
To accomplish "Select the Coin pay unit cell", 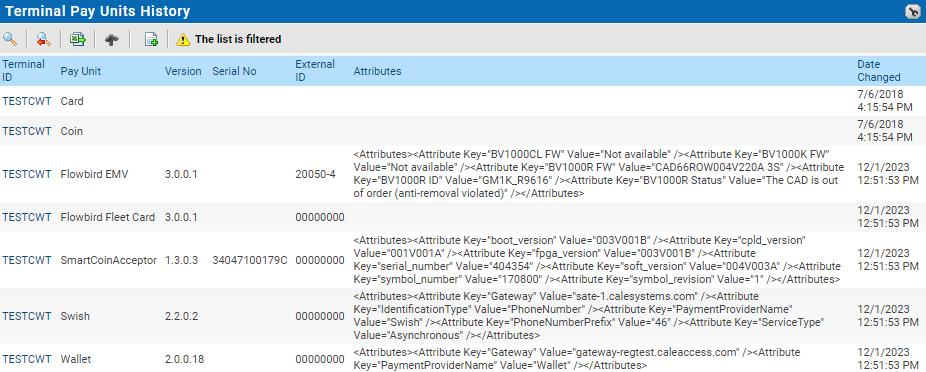I will (x=71, y=131).
